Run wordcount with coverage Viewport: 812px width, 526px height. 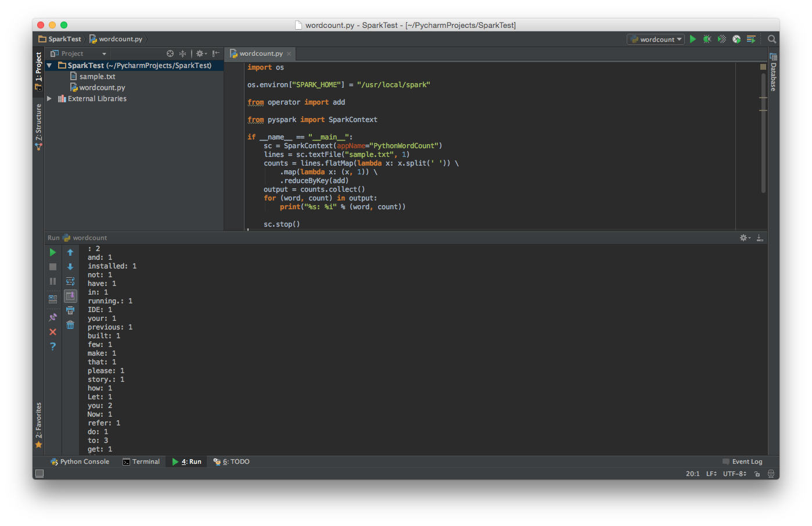point(721,40)
